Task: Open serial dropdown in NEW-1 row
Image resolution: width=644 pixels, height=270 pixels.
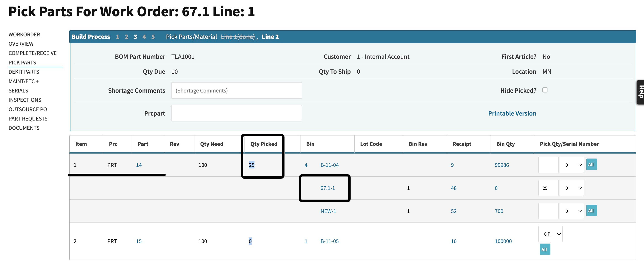Action: point(571,211)
